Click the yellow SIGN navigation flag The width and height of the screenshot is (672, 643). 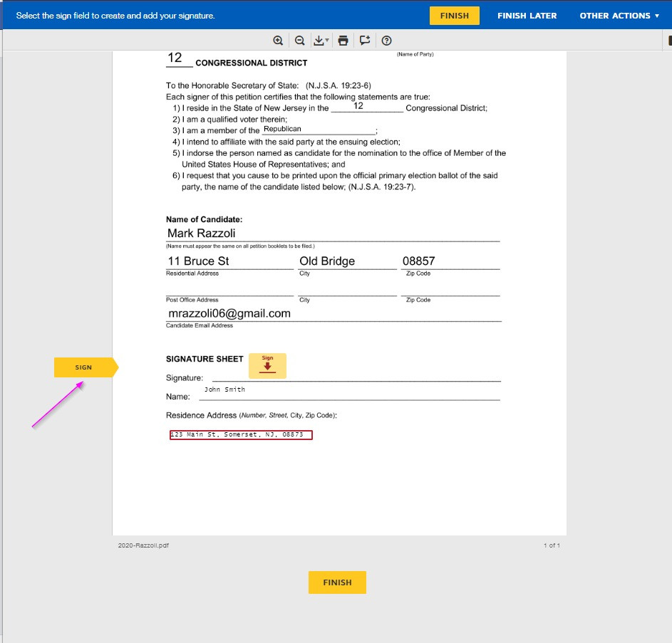(85, 367)
